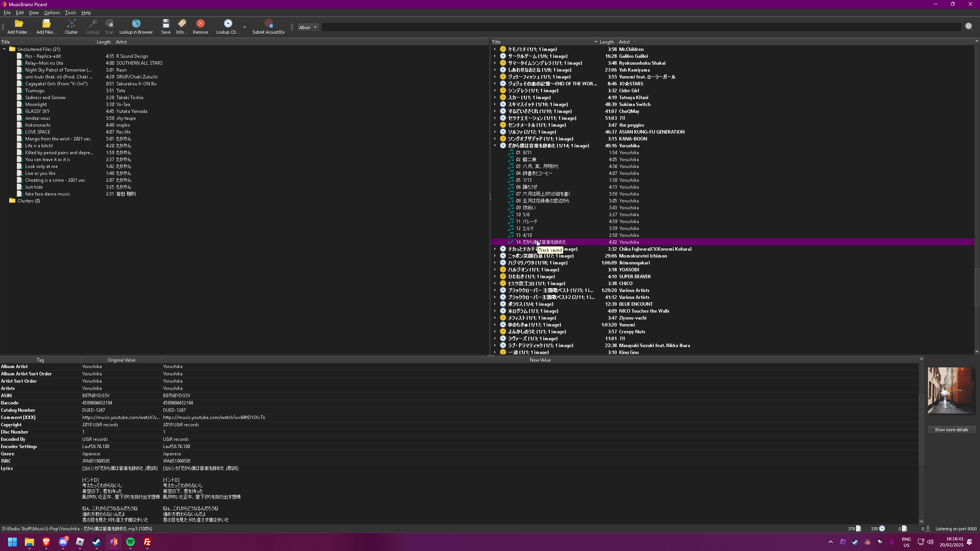Screen dimensions: 980x551
Task: Sort right pane by Title column header
Action: pyautogui.click(x=544, y=42)
